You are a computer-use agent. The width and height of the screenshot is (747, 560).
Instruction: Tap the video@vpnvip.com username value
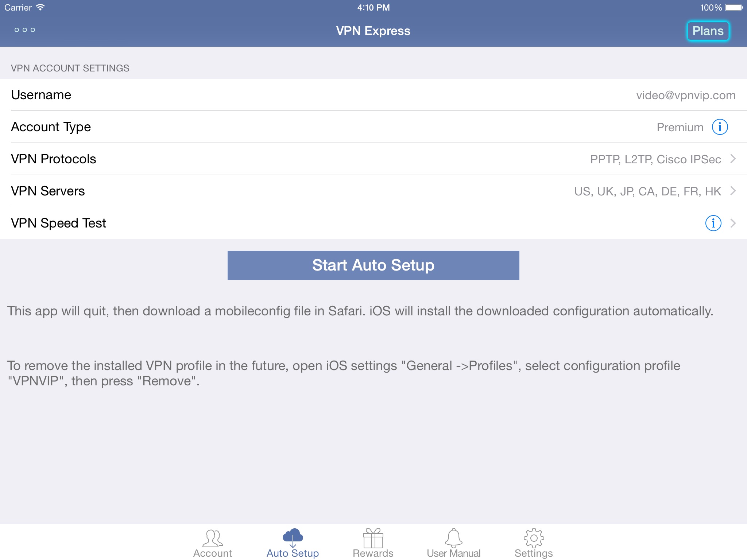tap(686, 95)
